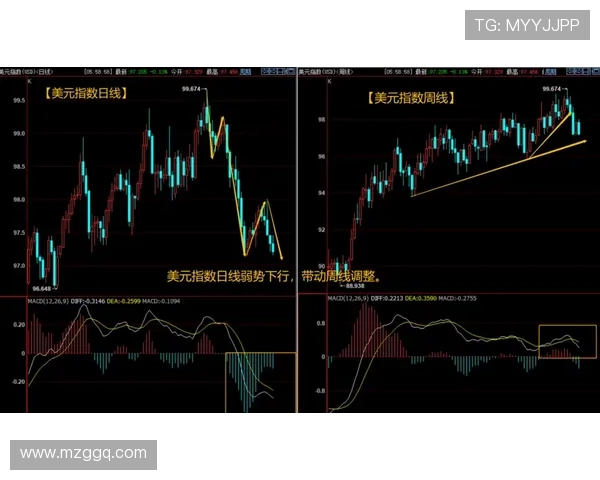This screenshot has height=480, width=600.
Task: Click the [05:58:58] timestamp in weekly header
Action: [399, 72]
